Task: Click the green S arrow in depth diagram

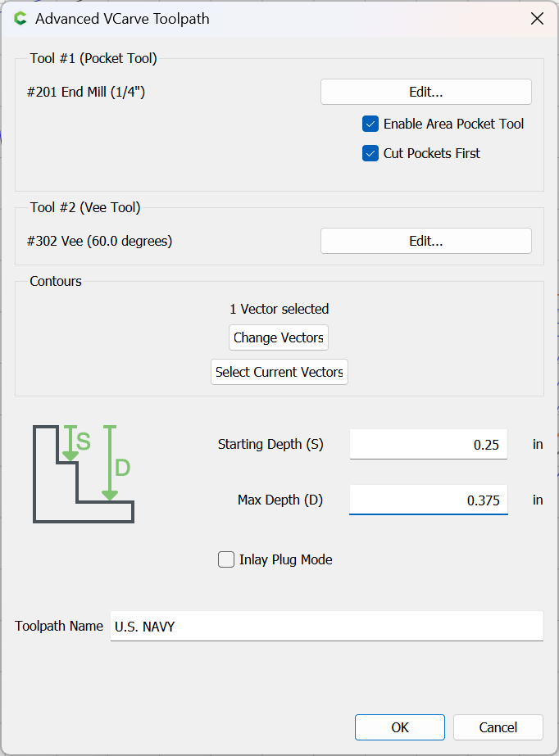Action: 70,442
